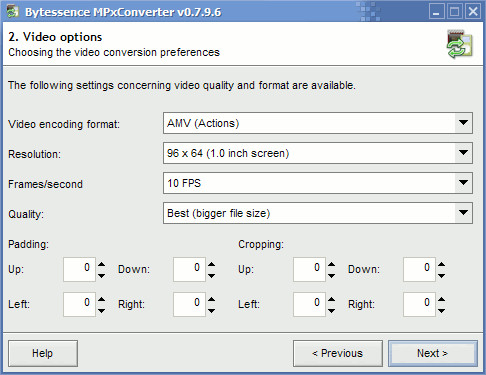
Task: Decrease Padding Left value
Action: coord(101,310)
